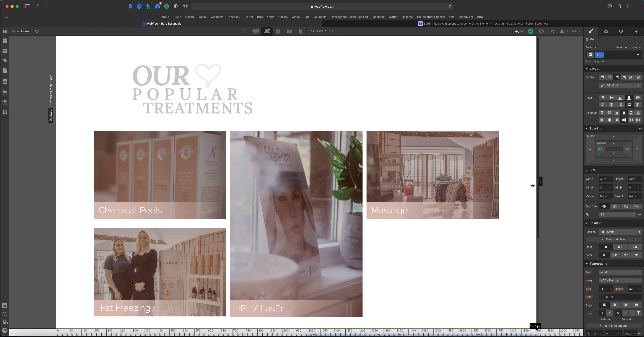Open the Navigator panel icon

(x=5, y=61)
